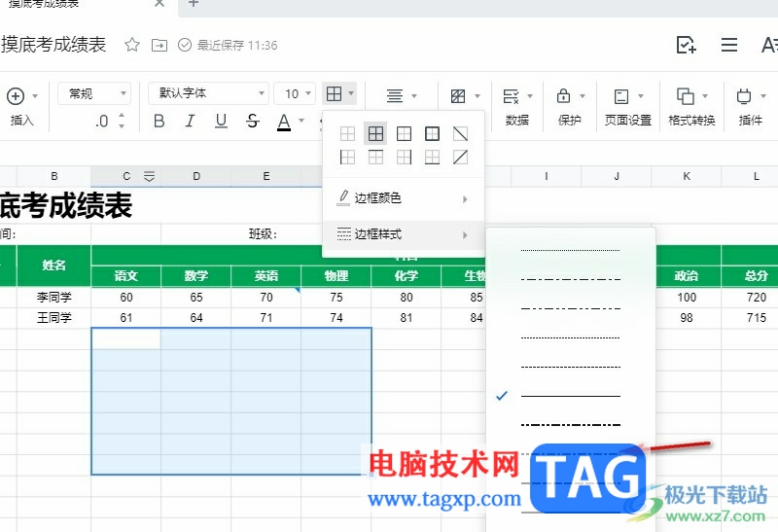Image resolution: width=778 pixels, height=532 pixels.
Task: Open the 保护 protection lock tool
Action: (569, 107)
